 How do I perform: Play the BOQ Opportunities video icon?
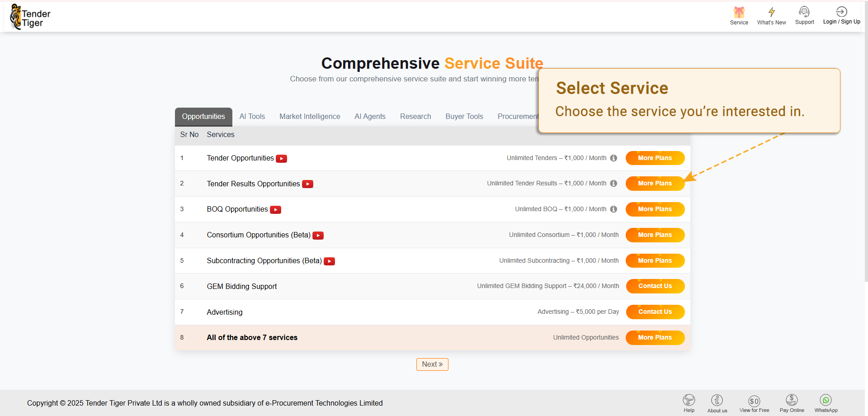point(275,210)
